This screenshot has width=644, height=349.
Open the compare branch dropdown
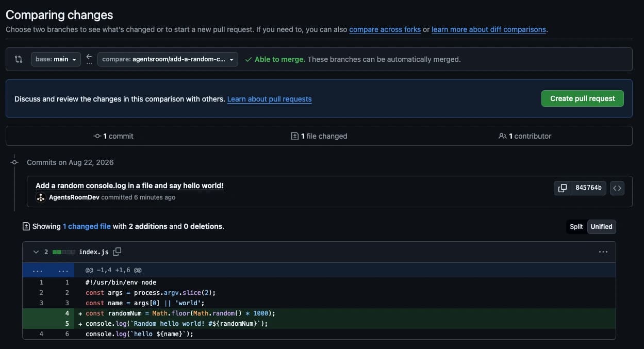tap(168, 59)
